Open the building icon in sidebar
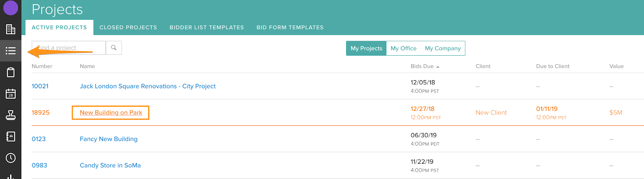The height and width of the screenshot is (179, 644). tap(10, 29)
